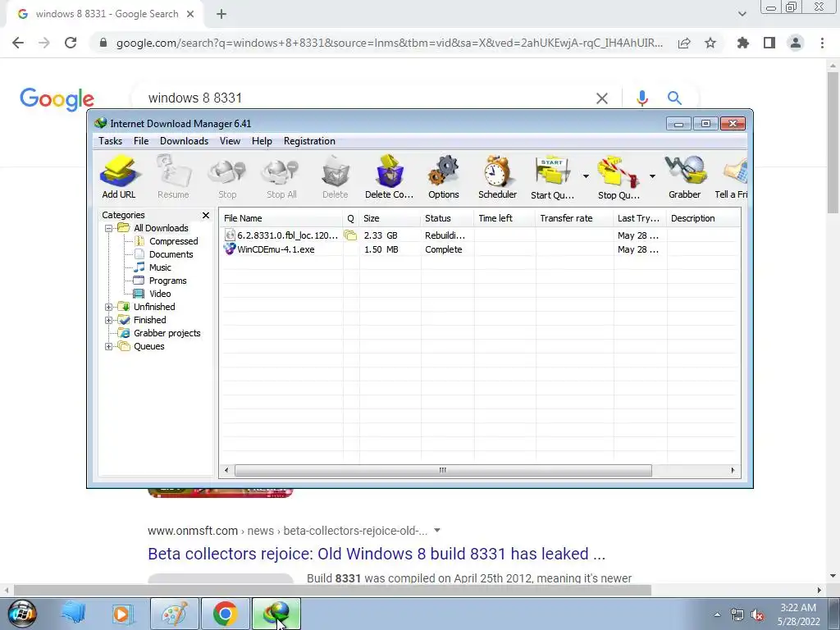This screenshot has width=840, height=630.
Task: Go back in Chrome browser
Action: point(18,43)
